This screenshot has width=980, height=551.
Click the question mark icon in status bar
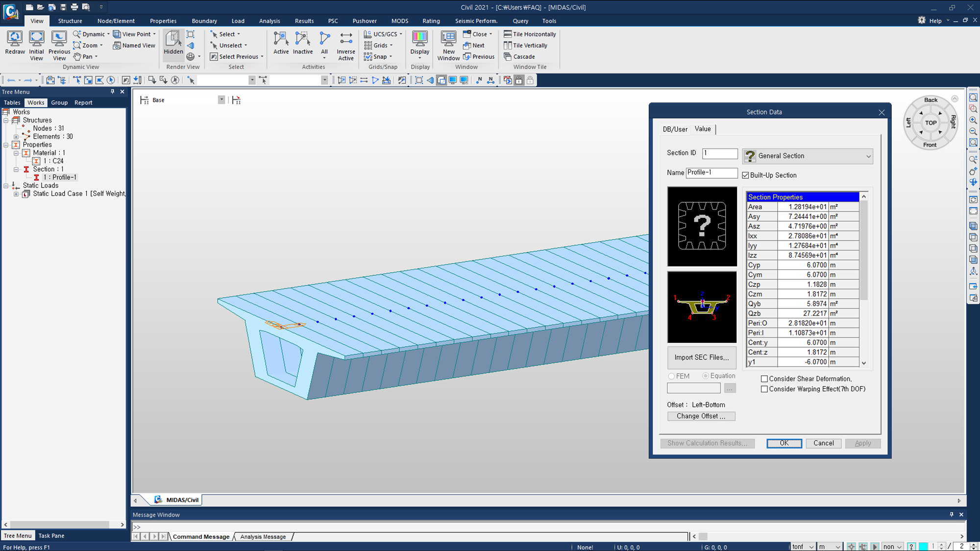click(911, 547)
